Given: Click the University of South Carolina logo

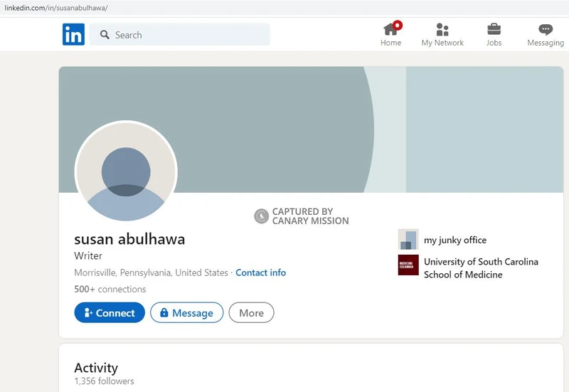Looking at the screenshot, I should 408,265.
